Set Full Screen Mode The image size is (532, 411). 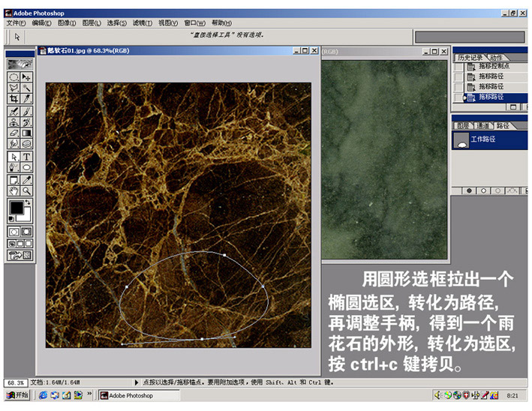[29, 244]
